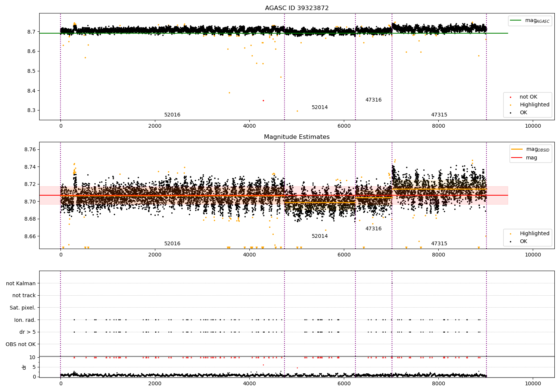Select the mag AGASC legend entry in top plot
560x392 pixels.
[x=530, y=21]
